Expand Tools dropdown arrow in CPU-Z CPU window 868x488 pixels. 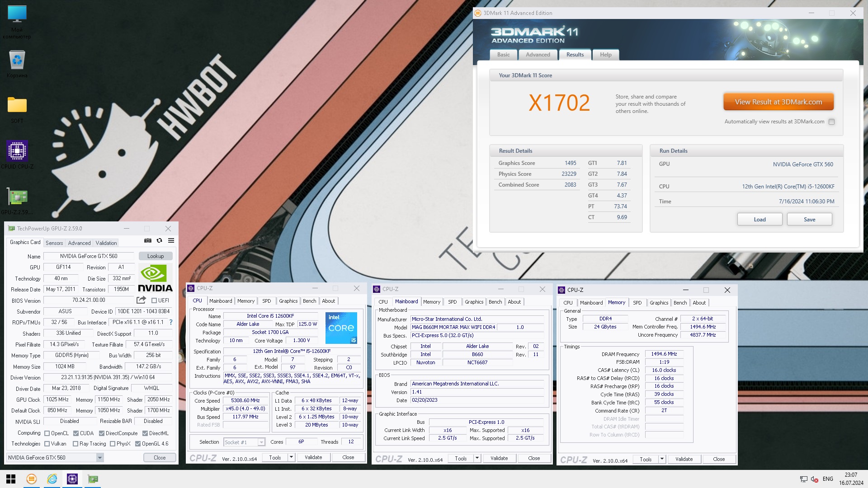pyautogui.click(x=292, y=458)
